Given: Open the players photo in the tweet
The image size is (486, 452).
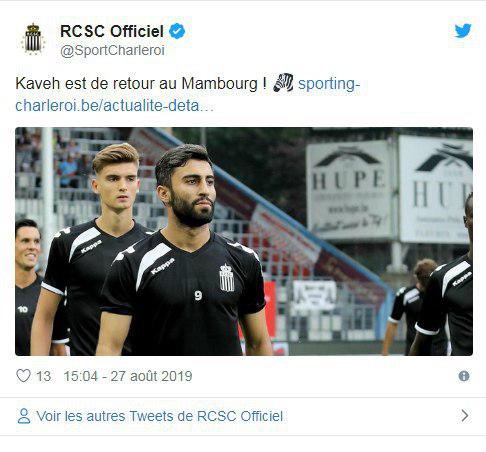Looking at the screenshot, I should tap(244, 241).
